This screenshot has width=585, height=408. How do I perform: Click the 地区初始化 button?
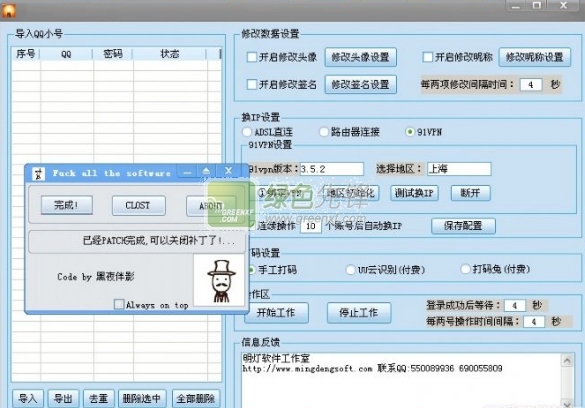(x=350, y=193)
